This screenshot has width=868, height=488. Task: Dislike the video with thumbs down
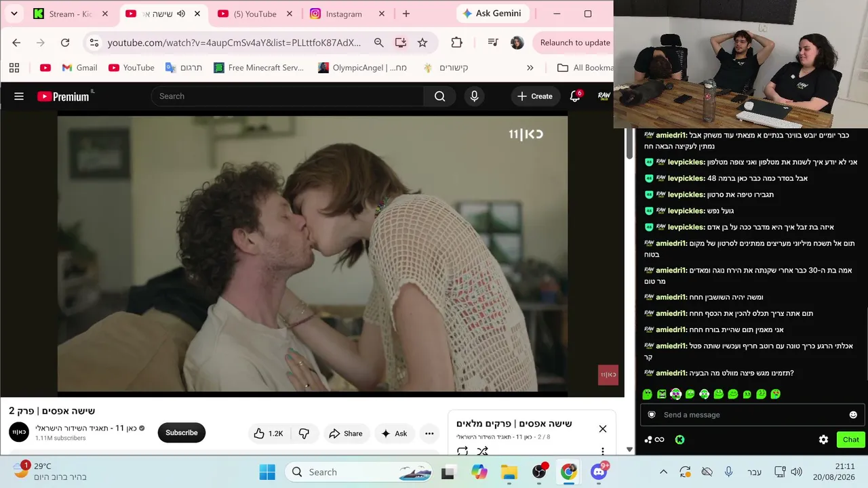304,434
